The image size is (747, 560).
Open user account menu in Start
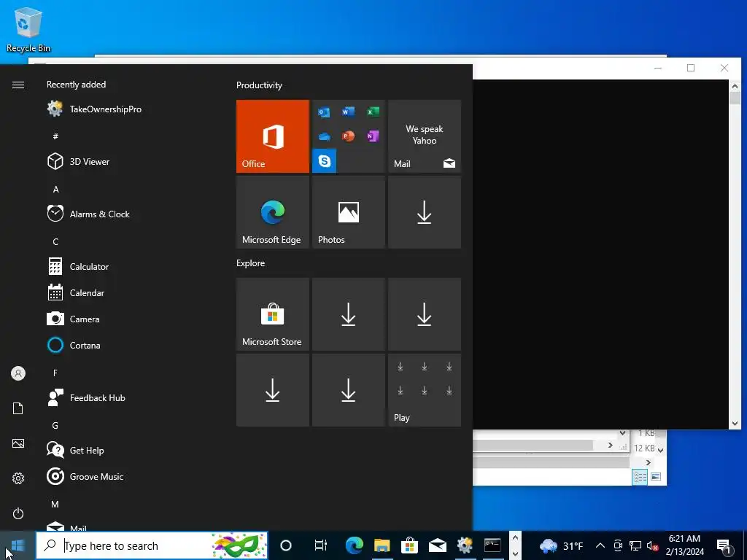coord(18,373)
